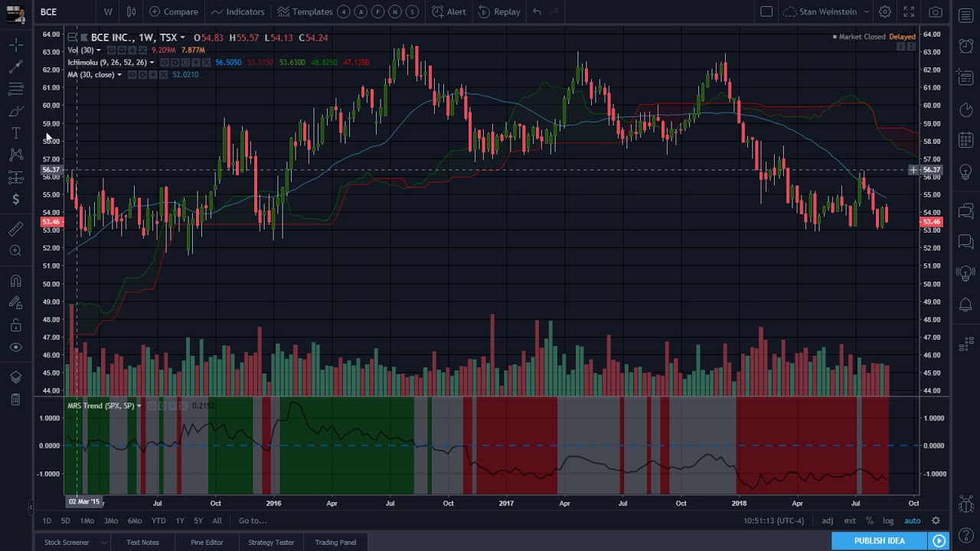Open the calendar panel in right sidebar

(966, 140)
